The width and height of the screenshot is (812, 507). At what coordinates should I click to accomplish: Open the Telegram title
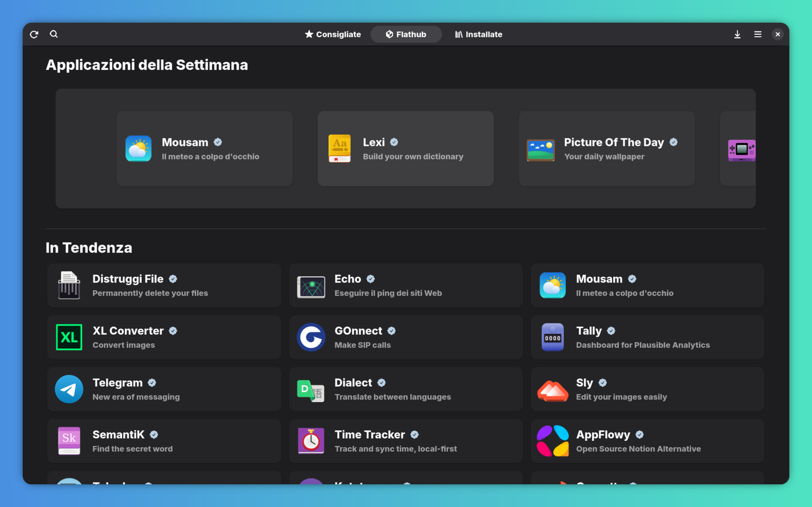[x=117, y=383]
